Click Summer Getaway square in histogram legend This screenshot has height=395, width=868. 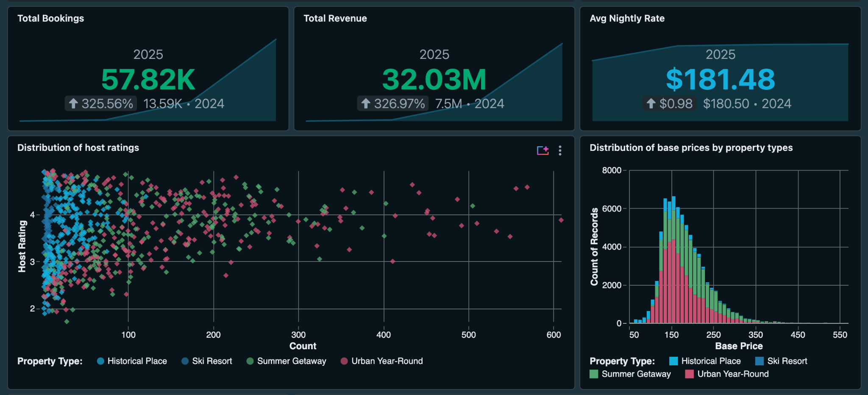pos(594,374)
